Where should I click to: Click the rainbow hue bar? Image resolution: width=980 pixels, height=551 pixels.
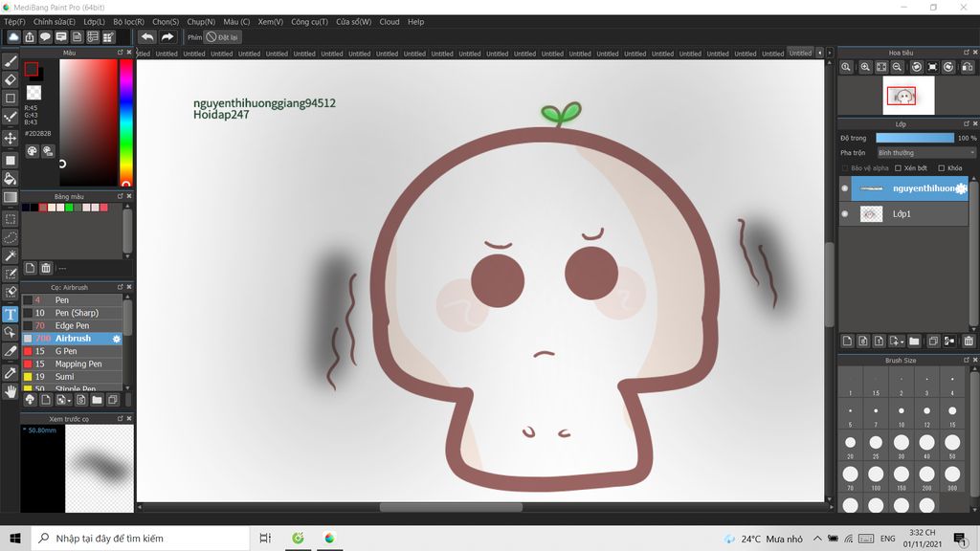(x=126, y=122)
